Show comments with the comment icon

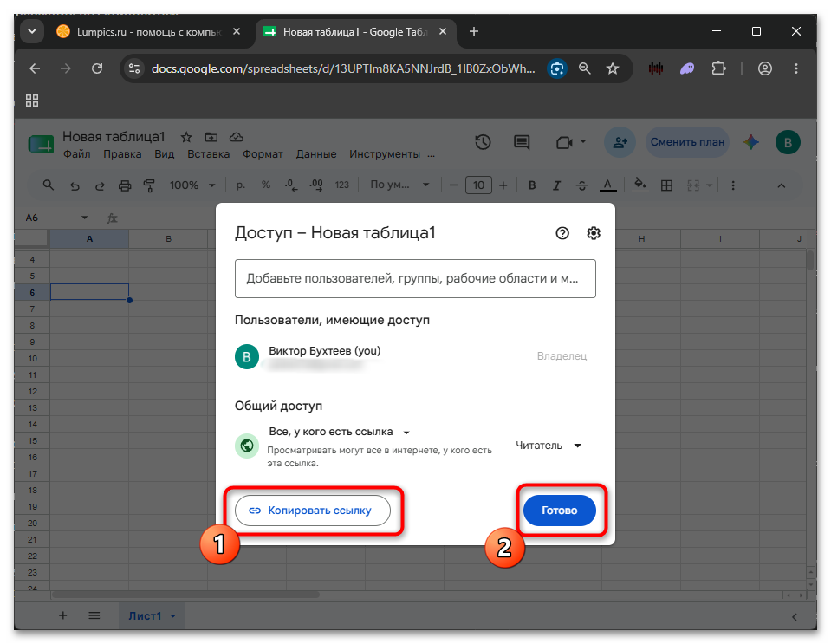click(522, 142)
